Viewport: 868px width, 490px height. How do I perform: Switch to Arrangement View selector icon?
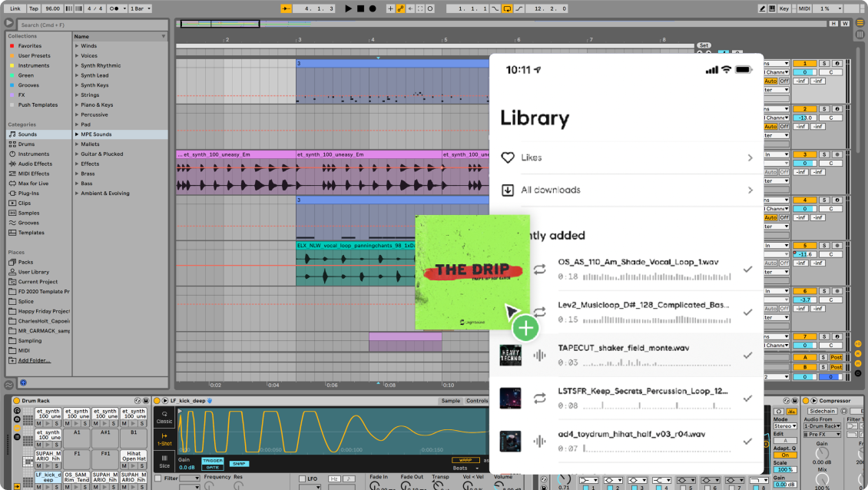(x=860, y=23)
